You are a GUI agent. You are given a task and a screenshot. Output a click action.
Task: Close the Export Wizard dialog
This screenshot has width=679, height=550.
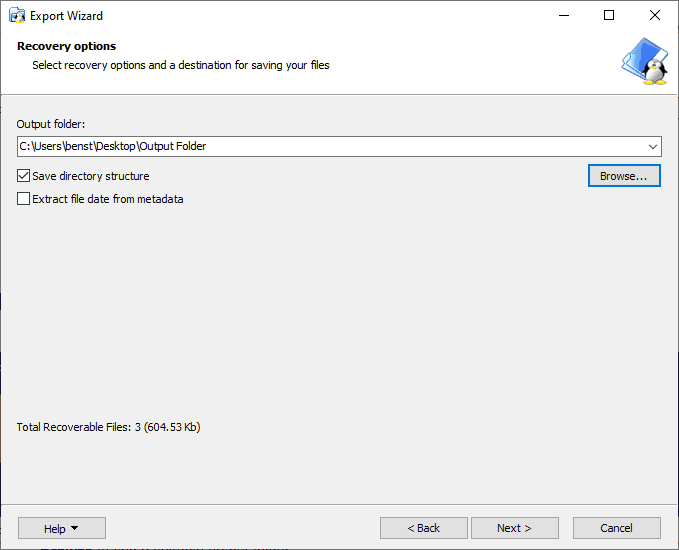tap(654, 16)
